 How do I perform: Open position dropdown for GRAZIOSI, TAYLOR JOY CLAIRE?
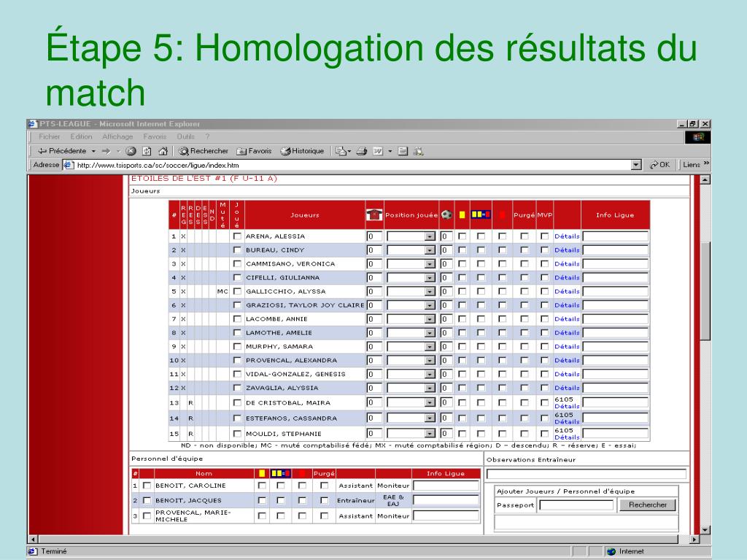pyautogui.click(x=430, y=306)
